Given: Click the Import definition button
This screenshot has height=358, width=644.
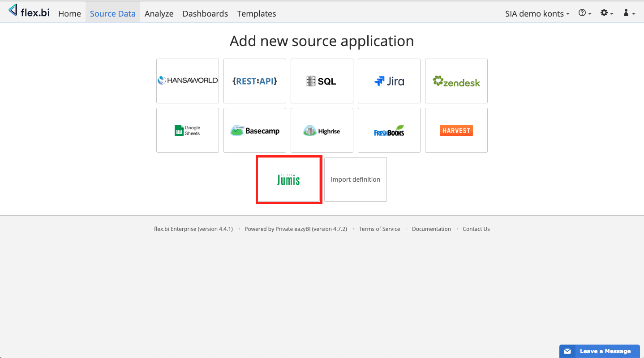Looking at the screenshot, I should (355, 179).
